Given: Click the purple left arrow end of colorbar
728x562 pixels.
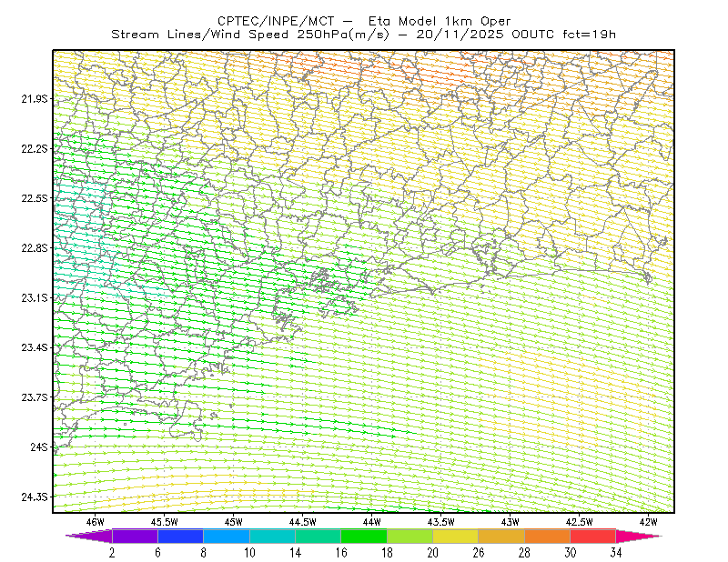Looking at the screenshot, I should pyautogui.click(x=89, y=536).
